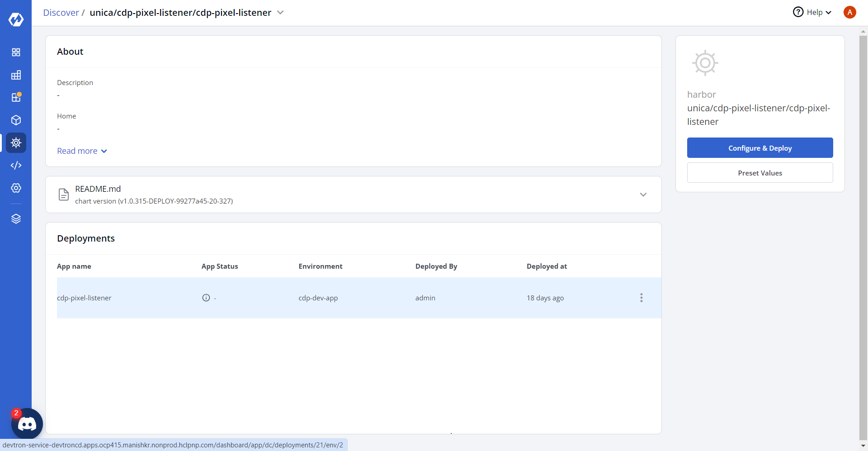This screenshot has width=868, height=451.
Task: Open Global Configurations gear icon
Action: (16, 188)
